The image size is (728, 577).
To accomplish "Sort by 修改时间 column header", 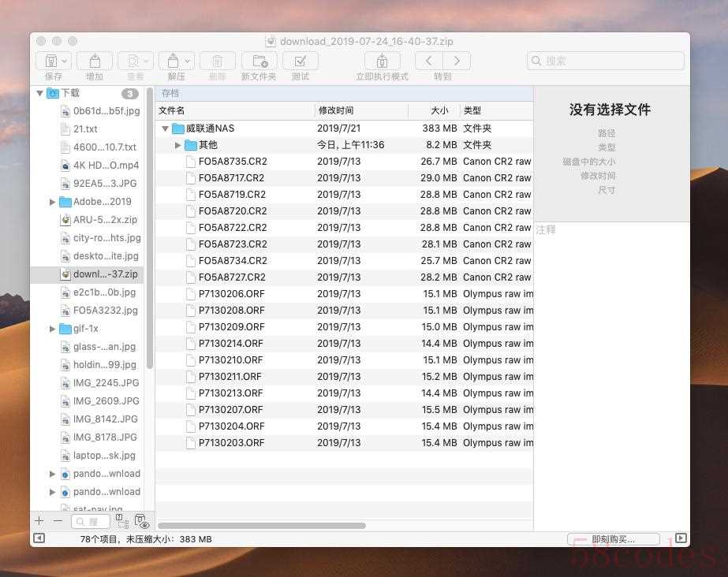I will point(336,110).
